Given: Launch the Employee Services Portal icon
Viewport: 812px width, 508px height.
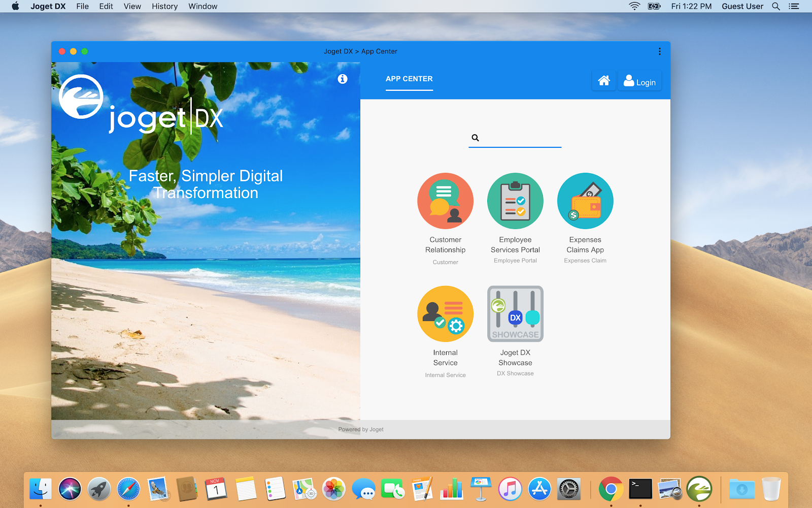Looking at the screenshot, I should point(515,201).
